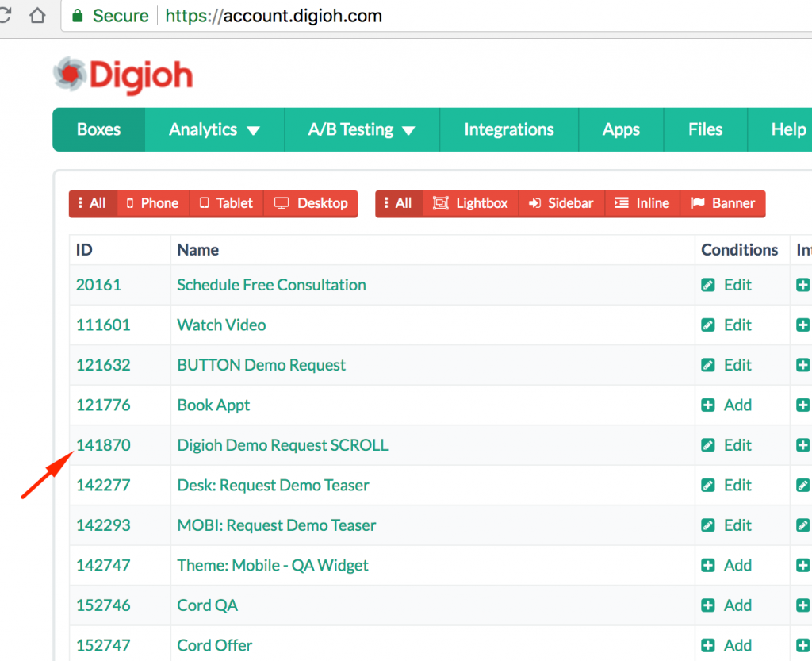Open box ID 141870

click(103, 445)
